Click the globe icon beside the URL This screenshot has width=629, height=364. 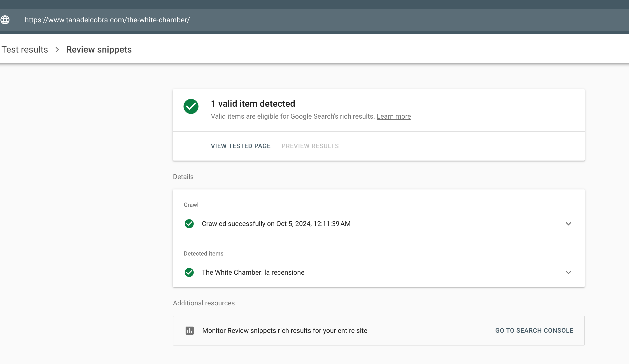point(5,20)
